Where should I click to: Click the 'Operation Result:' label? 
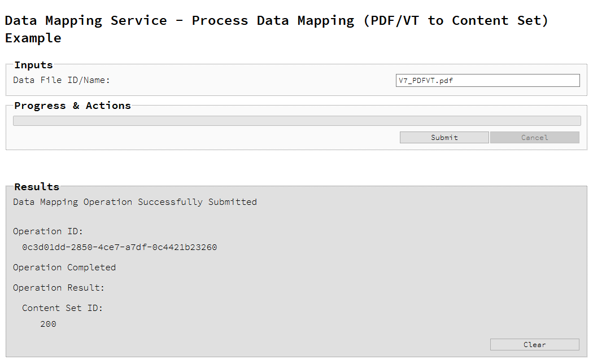click(59, 288)
